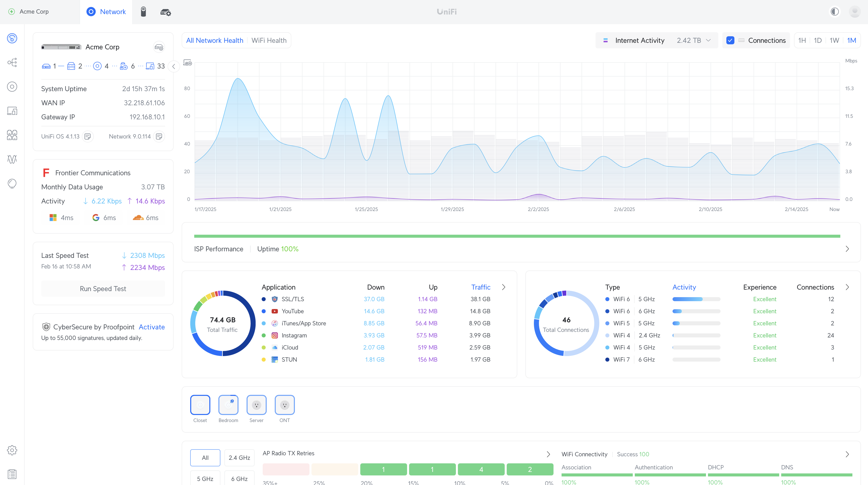This screenshot has height=485, width=868.
Task: Open the Insights waveform icon in sidebar
Action: click(x=12, y=159)
